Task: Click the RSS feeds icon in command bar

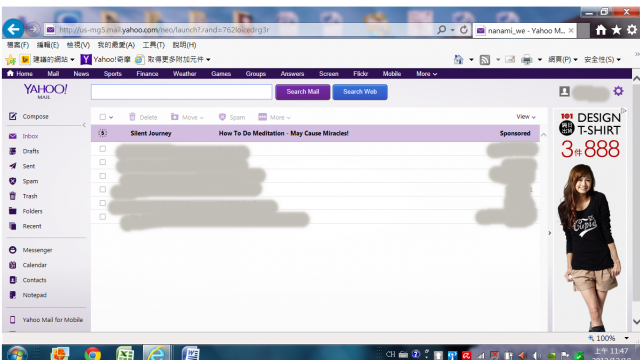Action: 484,60
